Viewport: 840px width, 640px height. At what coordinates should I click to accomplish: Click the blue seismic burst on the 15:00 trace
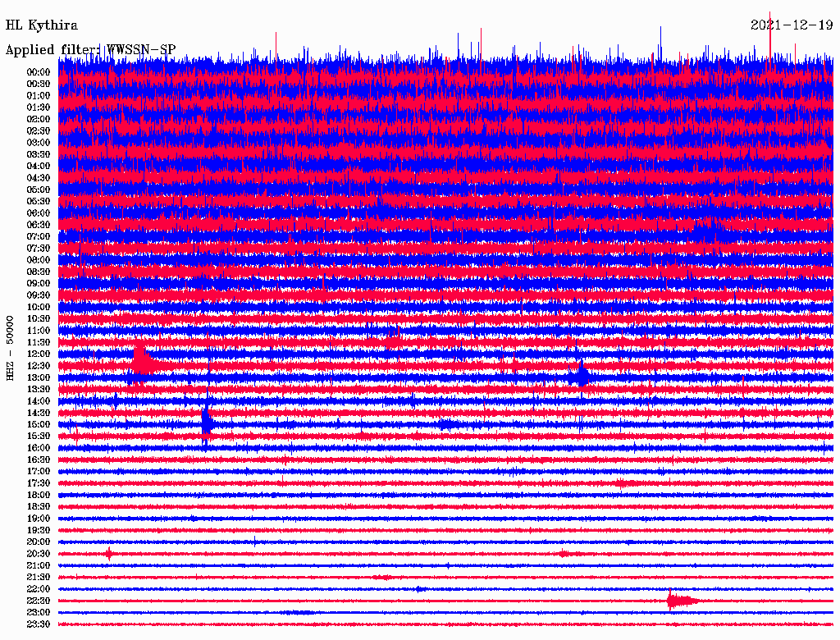tap(208, 422)
